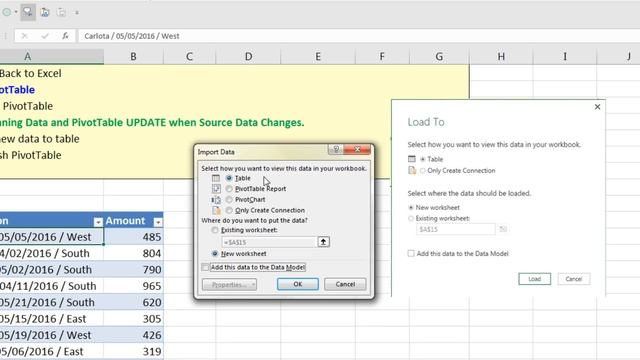This screenshot has height=360, width=640.
Task: Click the formula bar enter checkmark icon
Action: [44, 36]
